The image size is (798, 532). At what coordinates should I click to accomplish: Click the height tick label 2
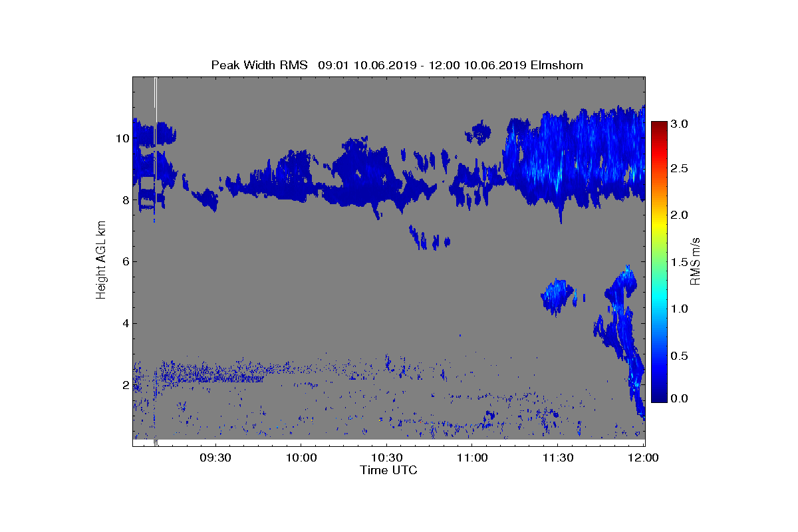[124, 385]
